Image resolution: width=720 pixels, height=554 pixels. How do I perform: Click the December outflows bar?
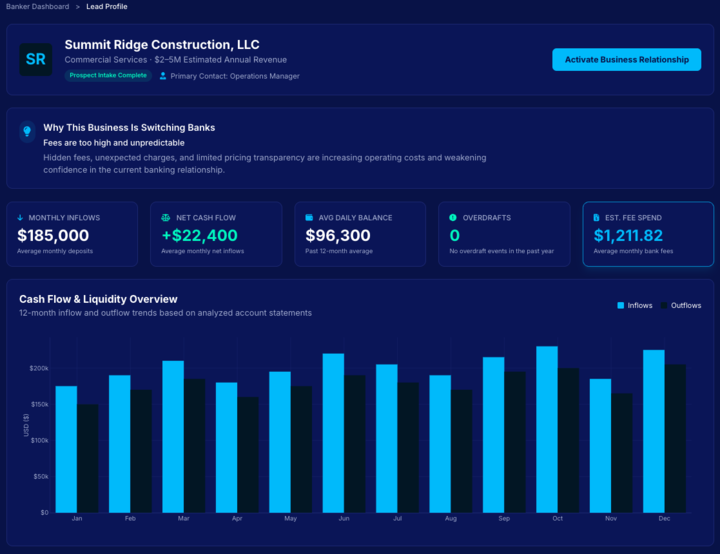[676, 438]
